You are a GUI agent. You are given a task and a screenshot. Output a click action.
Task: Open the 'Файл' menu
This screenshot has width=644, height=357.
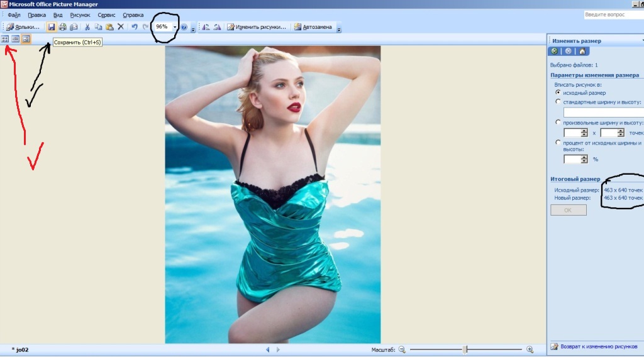point(14,14)
